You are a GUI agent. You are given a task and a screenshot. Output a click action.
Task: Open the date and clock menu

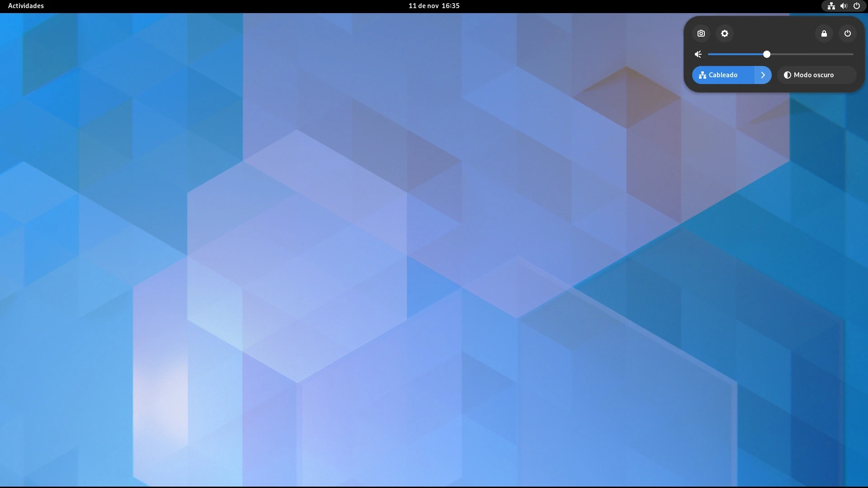434,6
